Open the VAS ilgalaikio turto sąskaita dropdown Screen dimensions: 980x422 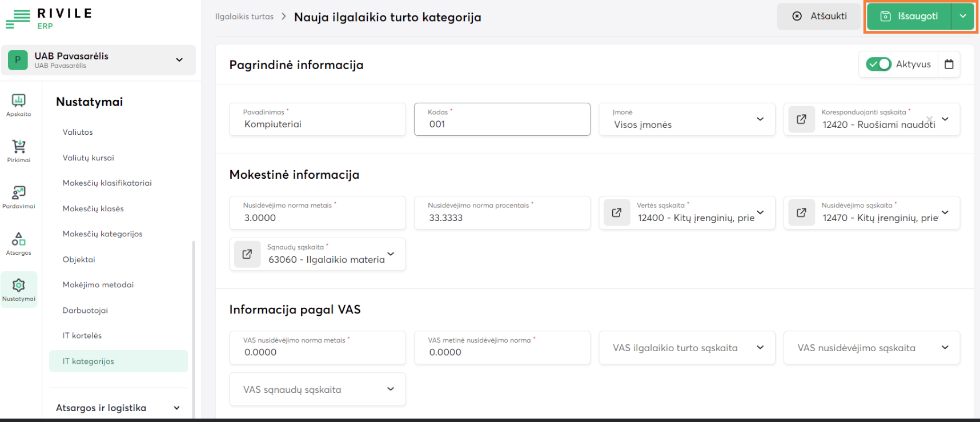coord(760,348)
